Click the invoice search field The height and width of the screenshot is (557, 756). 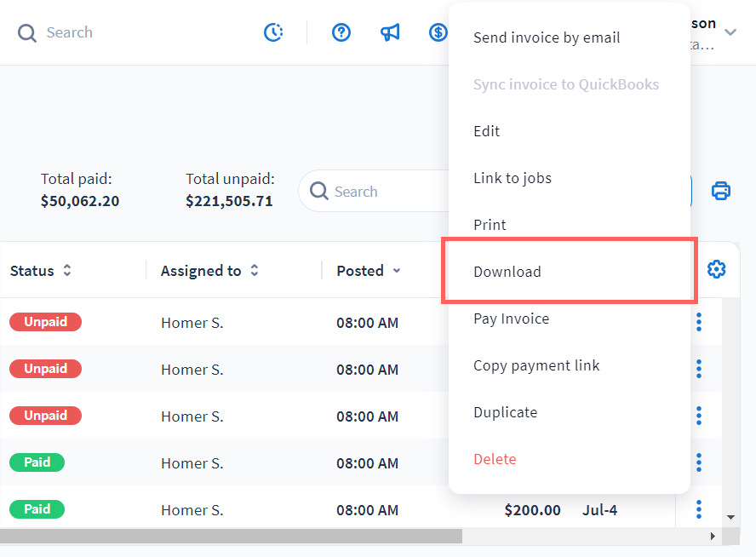coord(375,192)
